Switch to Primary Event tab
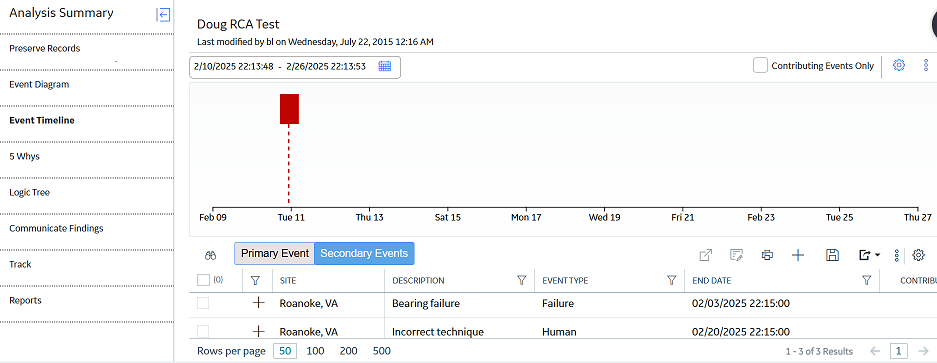The width and height of the screenshot is (937, 363). [x=274, y=253]
